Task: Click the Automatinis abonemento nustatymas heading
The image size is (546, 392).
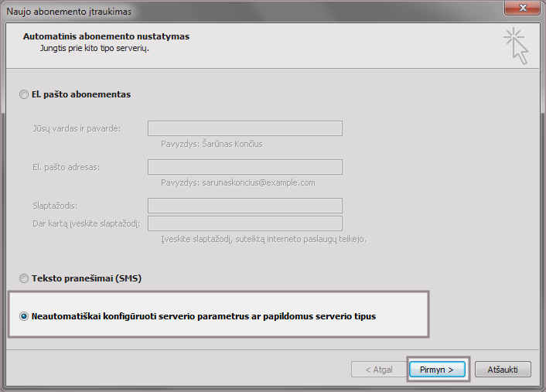Action: click(106, 36)
